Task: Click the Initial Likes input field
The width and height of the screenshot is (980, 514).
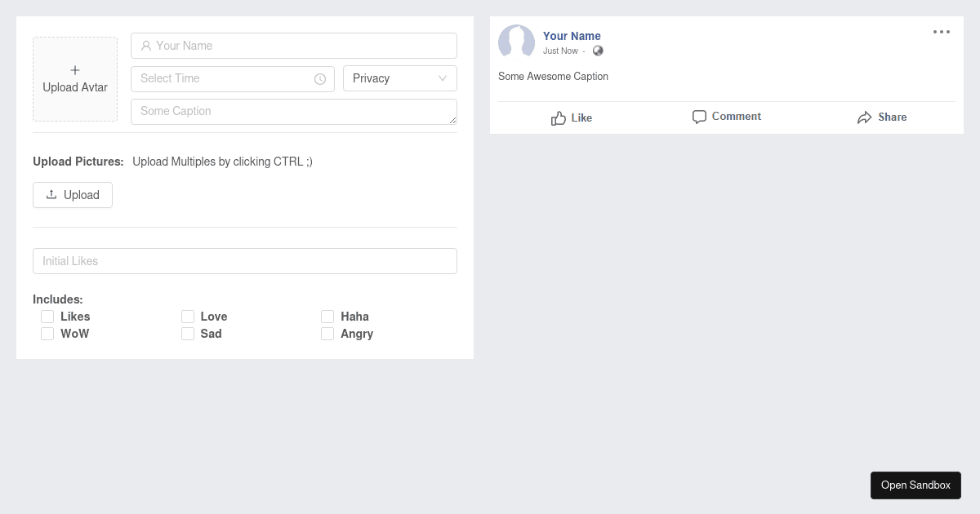Action: [245, 260]
